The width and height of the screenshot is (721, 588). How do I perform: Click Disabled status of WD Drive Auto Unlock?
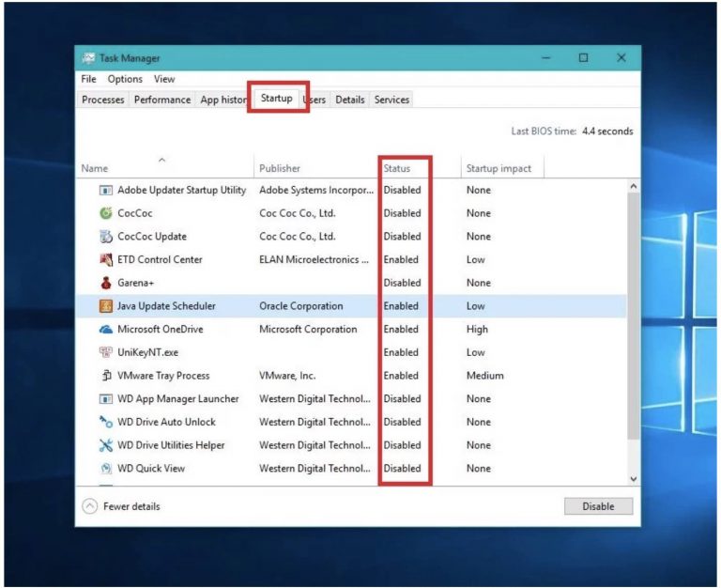click(x=403, y=422)
